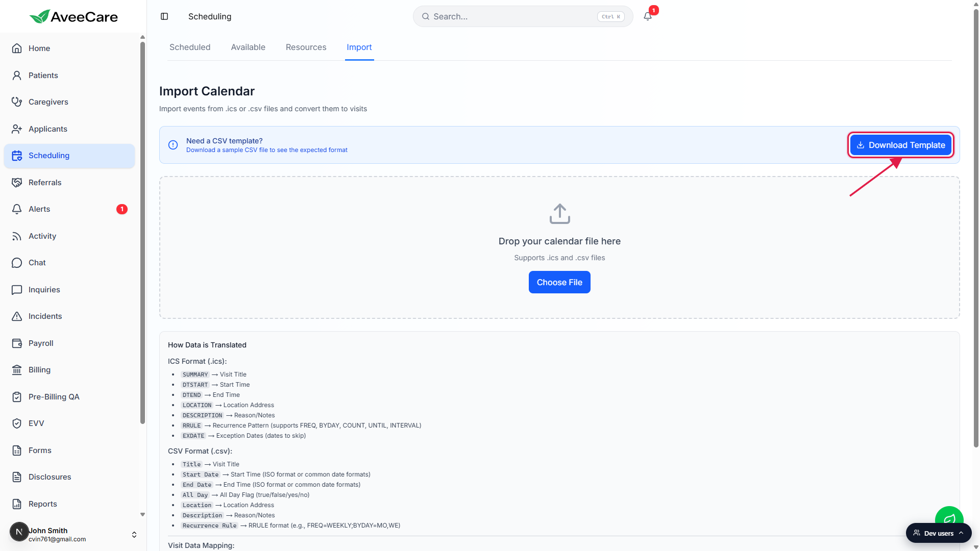Click the Billing bank icon

pos(17,370)
